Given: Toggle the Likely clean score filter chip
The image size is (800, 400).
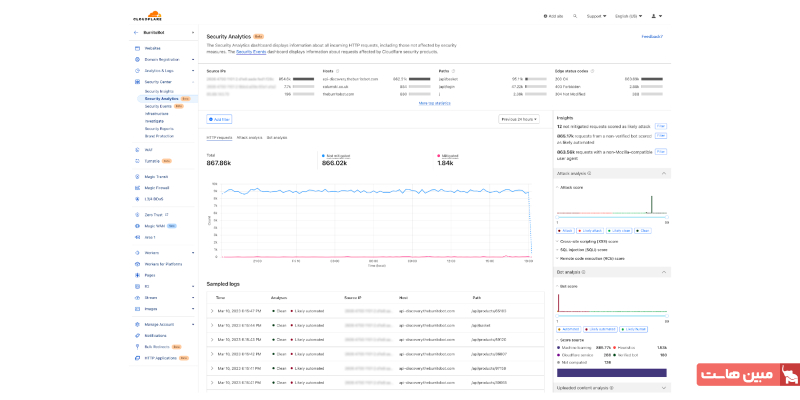Looking at the screenshot, I should pos(619,231).
